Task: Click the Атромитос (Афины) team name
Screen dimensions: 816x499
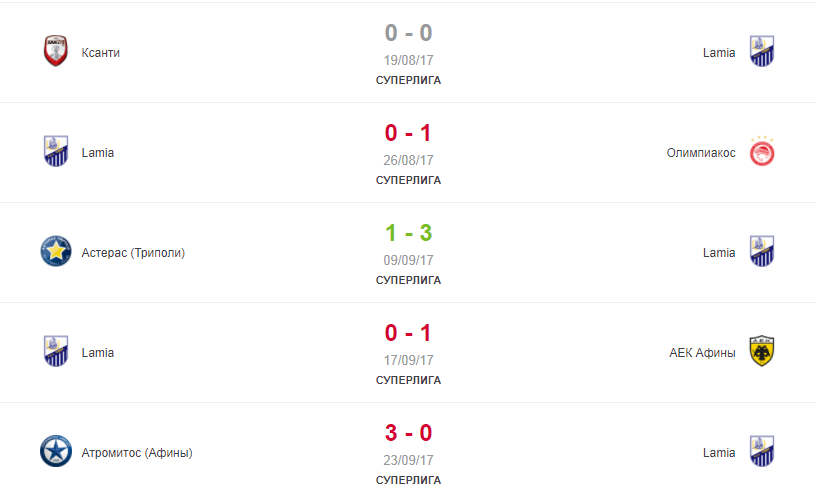Action: click(x=137, y=453)
